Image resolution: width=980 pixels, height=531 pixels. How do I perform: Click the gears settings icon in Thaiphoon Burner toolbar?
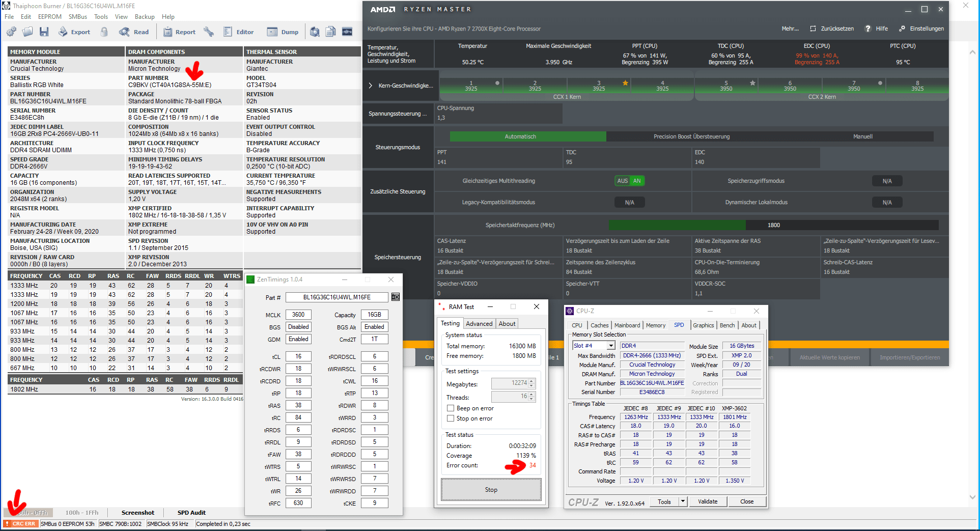click(x=11, y=32)
